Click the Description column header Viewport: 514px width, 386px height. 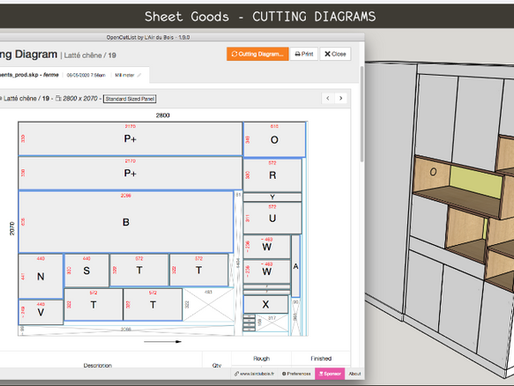click(98, 366)
